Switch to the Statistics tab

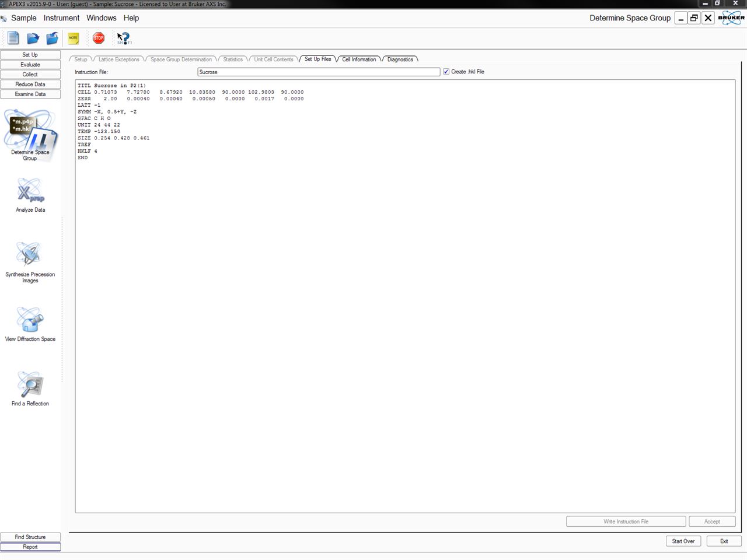(x=233, y=60)
